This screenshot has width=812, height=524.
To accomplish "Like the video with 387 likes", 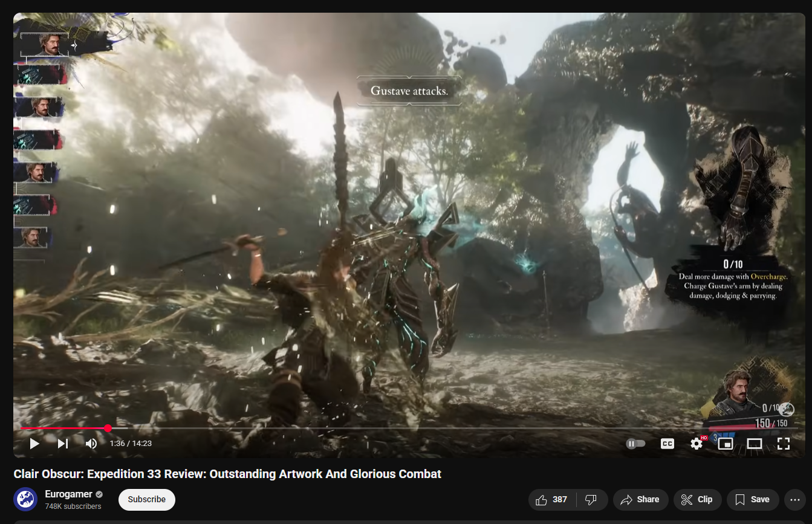I will click(552, 500).
